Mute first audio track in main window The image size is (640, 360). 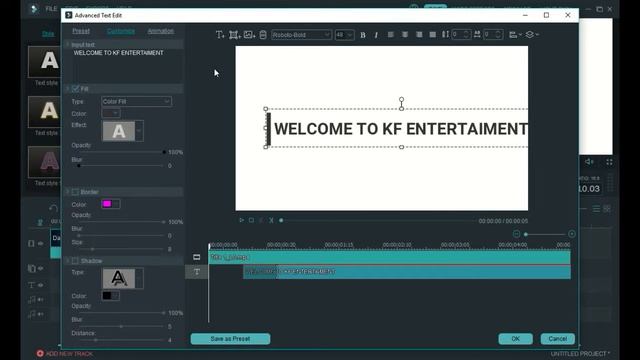pos(41,300)
